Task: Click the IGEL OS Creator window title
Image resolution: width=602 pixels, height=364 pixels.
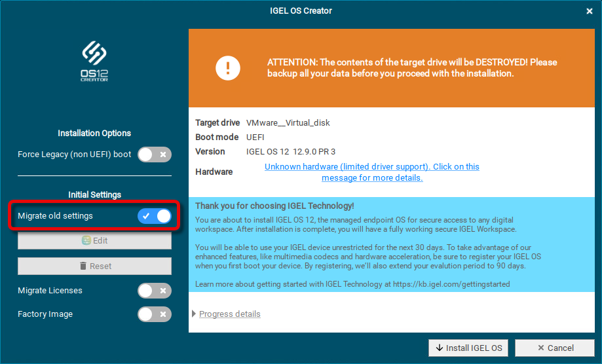Action: (301, 10)
